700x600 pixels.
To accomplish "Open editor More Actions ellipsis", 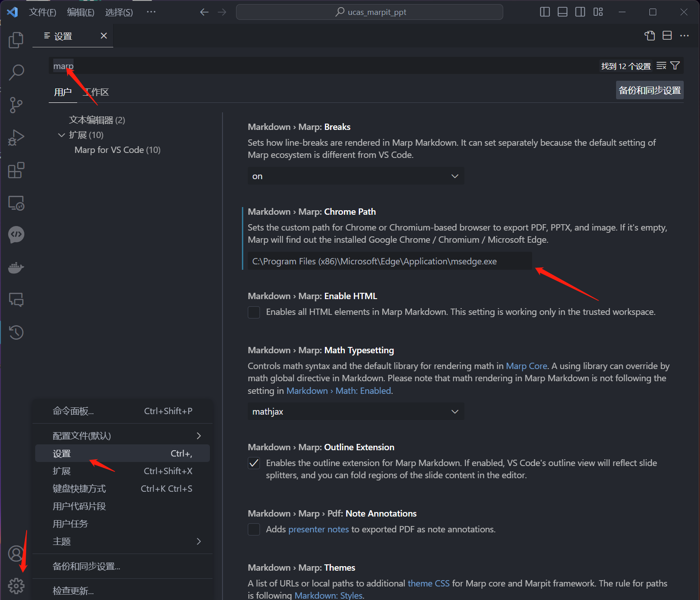I will [x=684, y=36].
